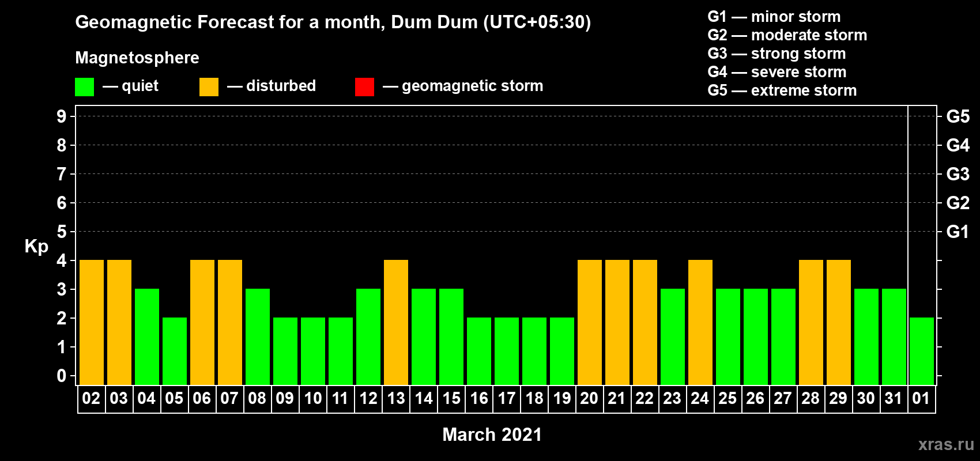Image resolution: width=980 pixels, height=461 pixels.
Task: Click the orange bar for March 29
Action: [839, 322]
